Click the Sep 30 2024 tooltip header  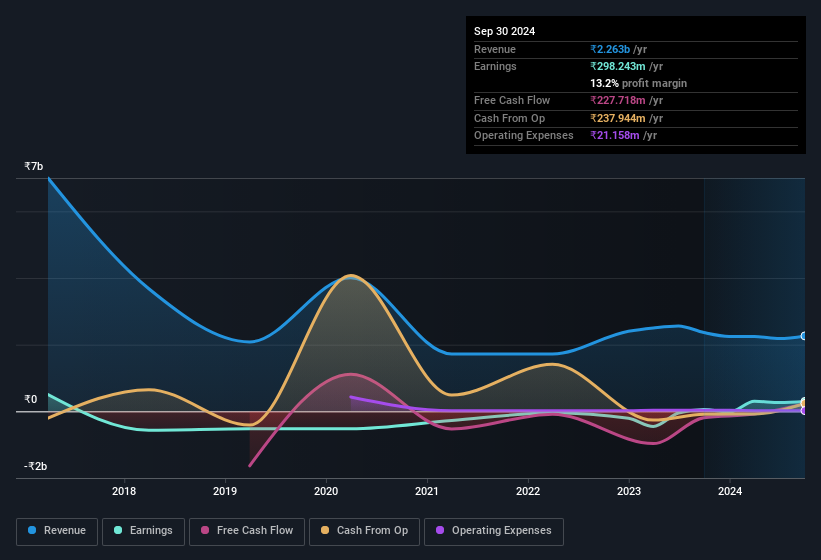[505, 31]
